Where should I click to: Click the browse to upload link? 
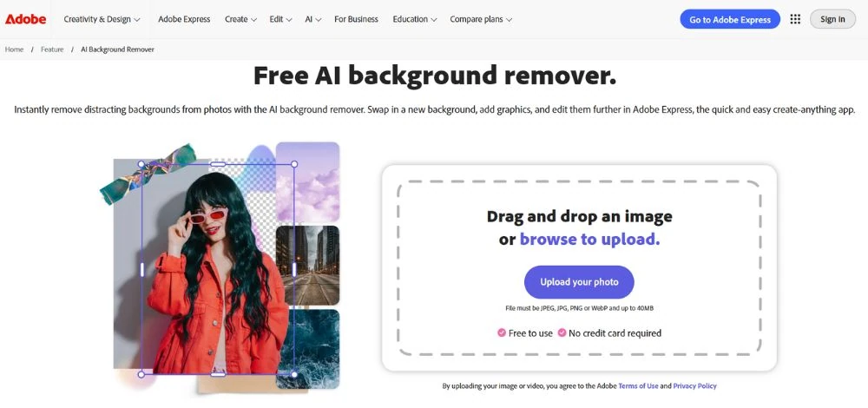tap(589, 239)
